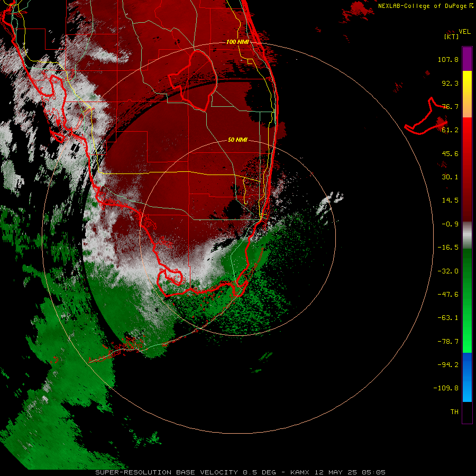Select the 76.7 velocity scale value
The height and width of the screenshot is (476, 476).
tap(450, 106)
